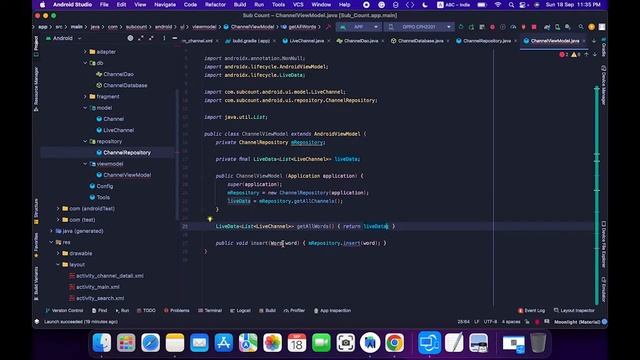
Task: Switch to LiveChannel.java tab
Action: [x=306, y=41]
